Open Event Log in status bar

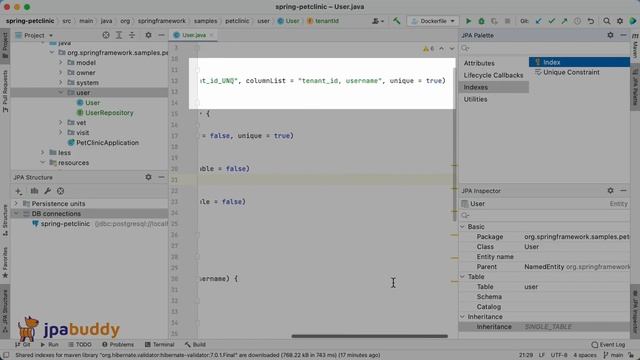coord(608,345)
